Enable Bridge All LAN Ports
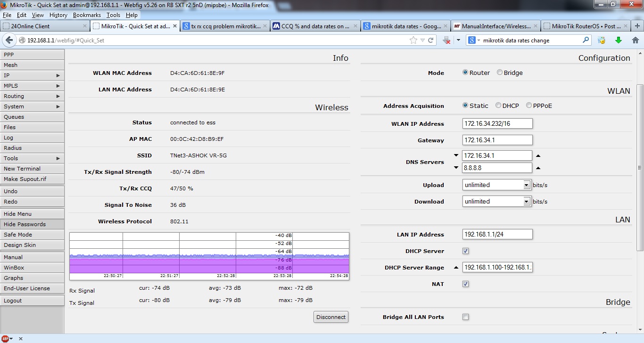 pos(465,317)
